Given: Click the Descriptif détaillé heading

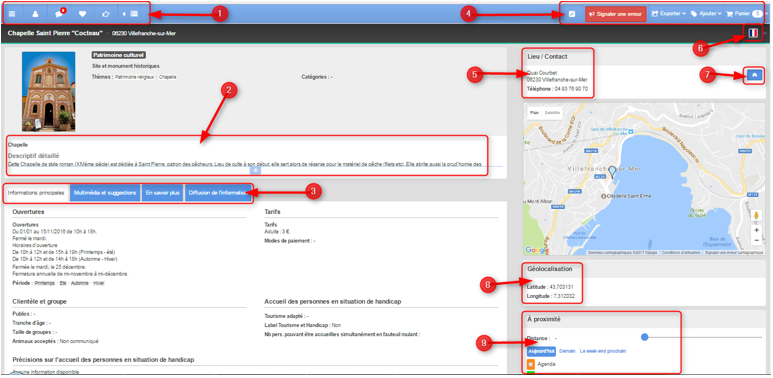Looking at the screenshot, I should [34, 156].
